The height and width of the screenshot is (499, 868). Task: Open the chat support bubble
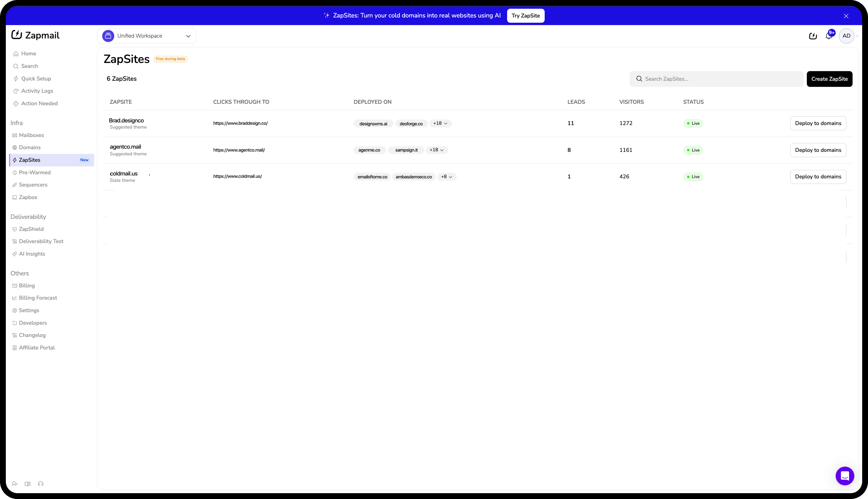[x=845, y=476]
